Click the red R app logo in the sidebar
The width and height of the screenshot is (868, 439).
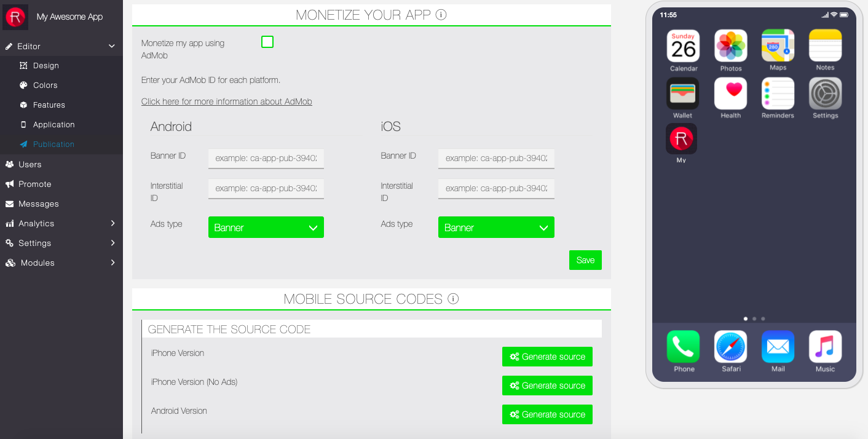click(15, 17)
